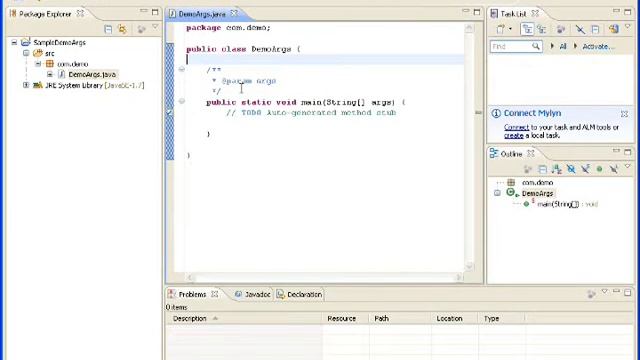Select DemoArgs.java in Package Explorer
Screen dimensions: 640x360
tap(92, 74)
